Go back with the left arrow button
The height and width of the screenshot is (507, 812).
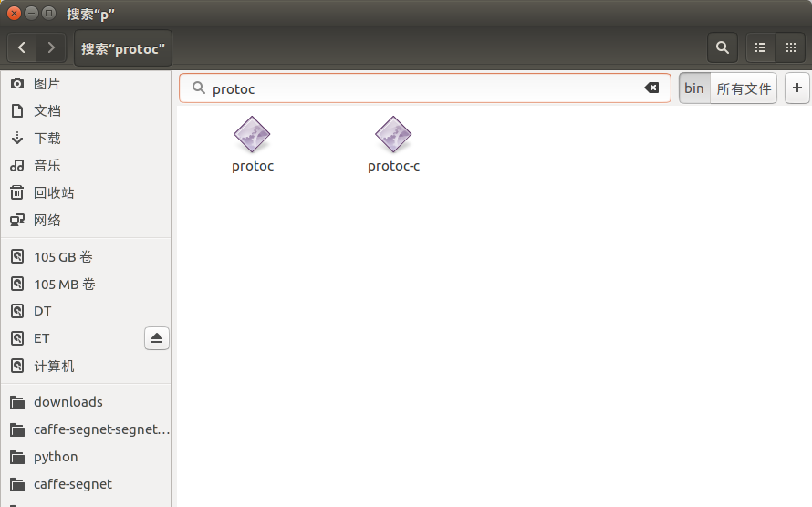coord(22,48)
